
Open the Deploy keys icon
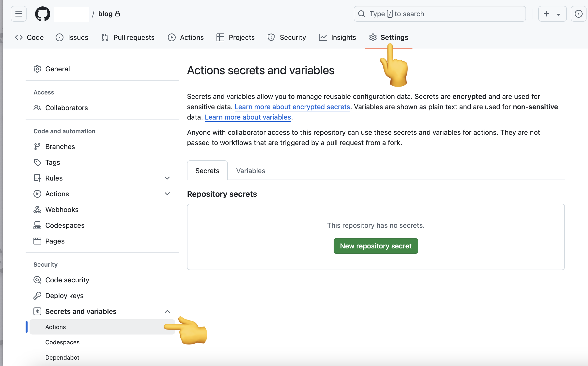click(37, 296)
